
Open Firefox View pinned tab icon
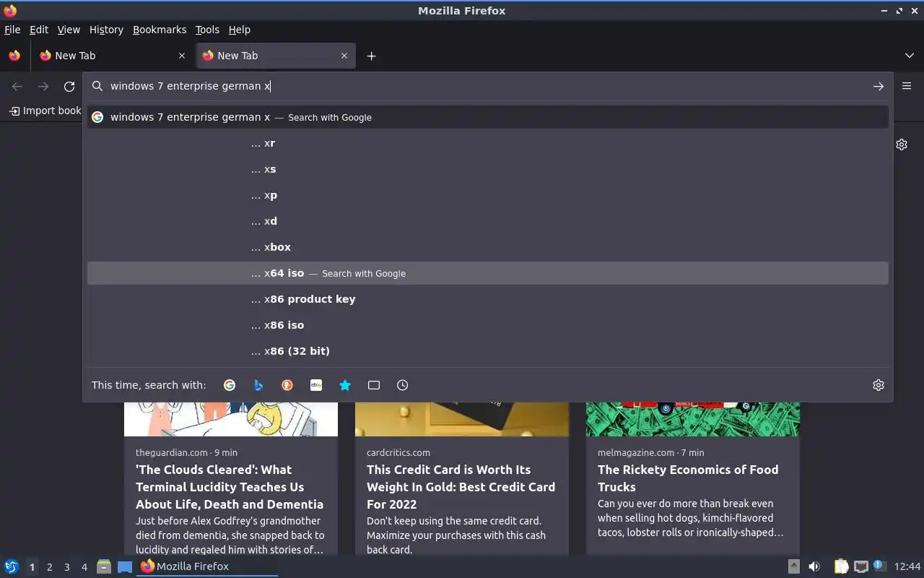coord(14,56)
